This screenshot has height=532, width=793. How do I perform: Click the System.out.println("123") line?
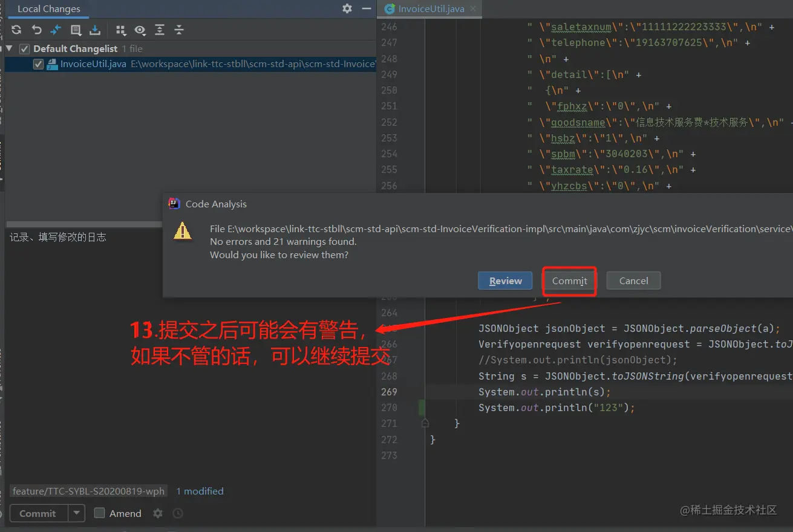tap(556, 407)
